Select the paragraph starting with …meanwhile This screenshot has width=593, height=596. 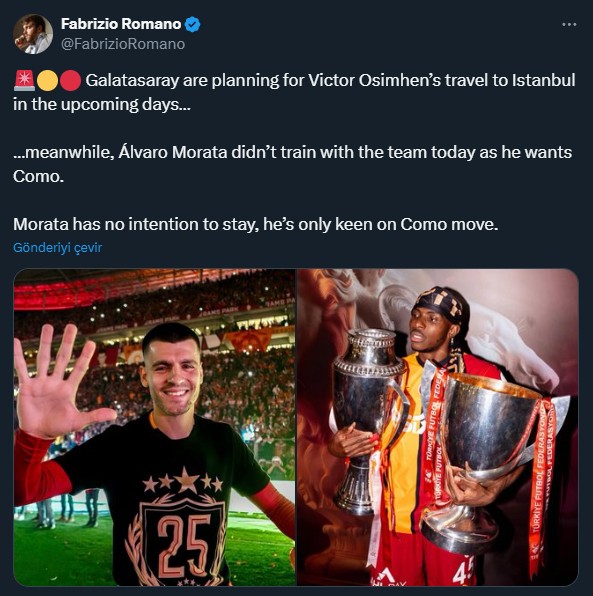click(292, 164)
